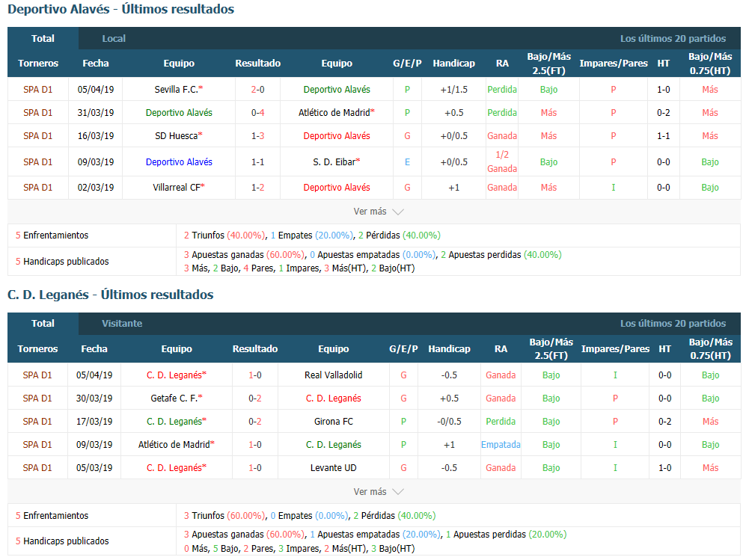Click the 1-3 result of SD Huesca match
The image size is (749, 560).
click(x=258, y=135)
